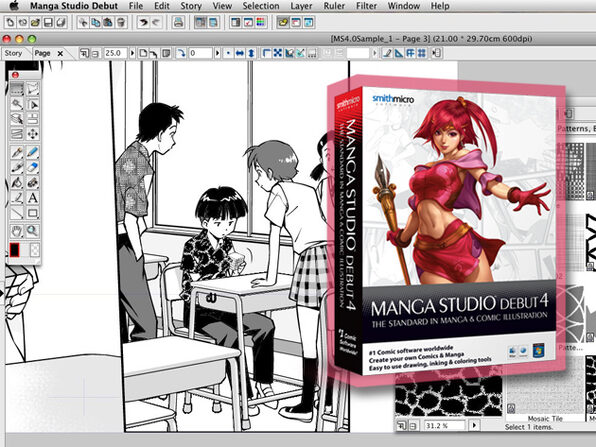Open the Apple menu

coord(13,6)
